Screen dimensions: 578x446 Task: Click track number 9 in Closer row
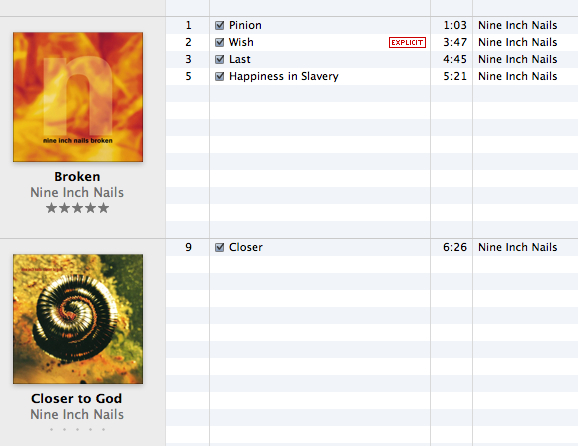pyautogui.click(x=188, y=247)
